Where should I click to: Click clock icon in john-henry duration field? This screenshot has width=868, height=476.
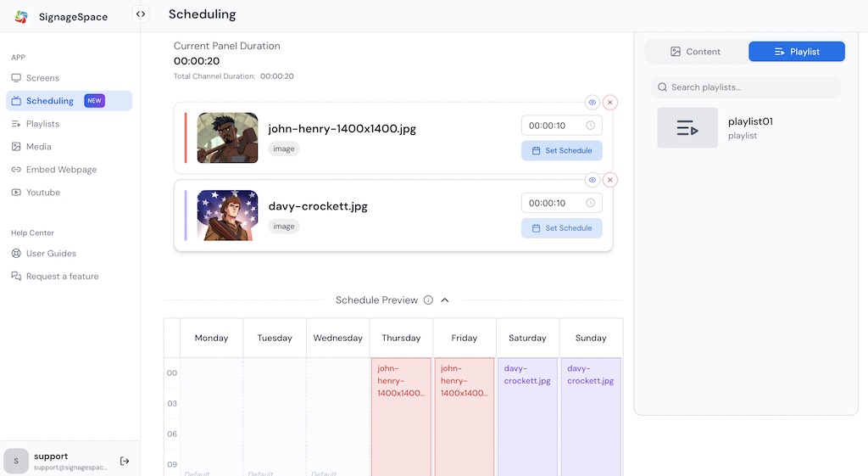591,126
